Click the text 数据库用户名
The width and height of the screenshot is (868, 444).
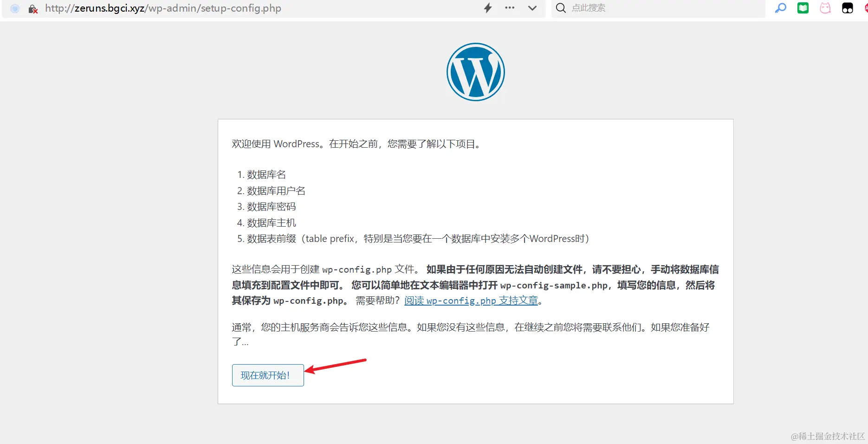click(x=276, y=191)
